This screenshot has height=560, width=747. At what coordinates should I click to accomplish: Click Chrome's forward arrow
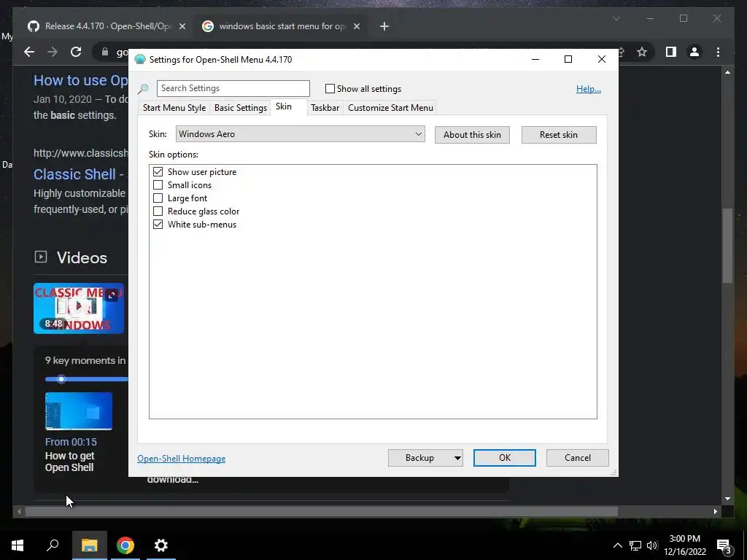pos(53,52)
